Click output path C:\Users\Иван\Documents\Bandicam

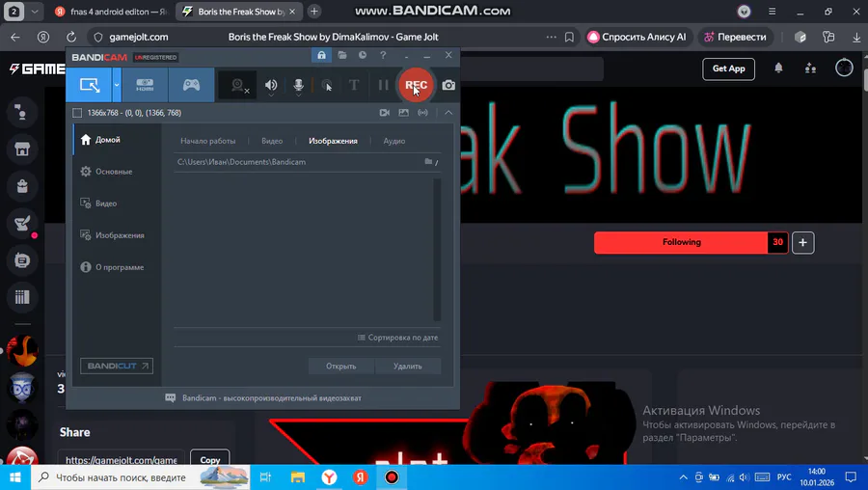(241, 162)
